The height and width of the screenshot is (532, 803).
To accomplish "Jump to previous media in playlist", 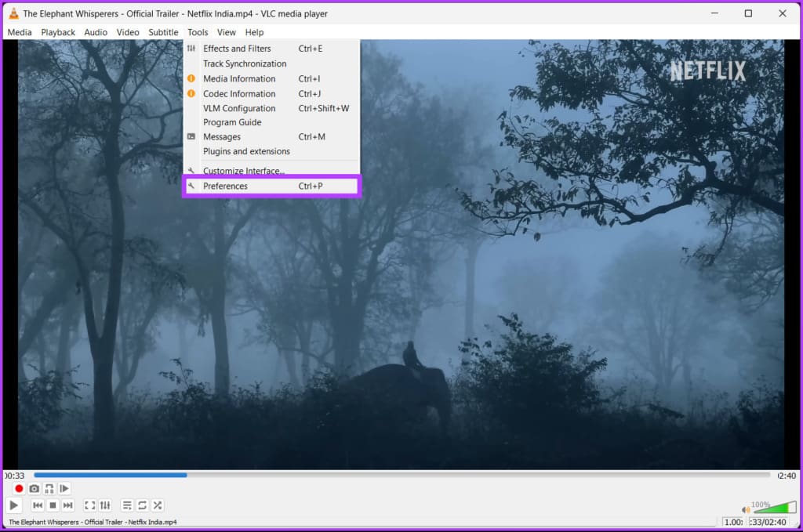I will click(x=38, y=505).
